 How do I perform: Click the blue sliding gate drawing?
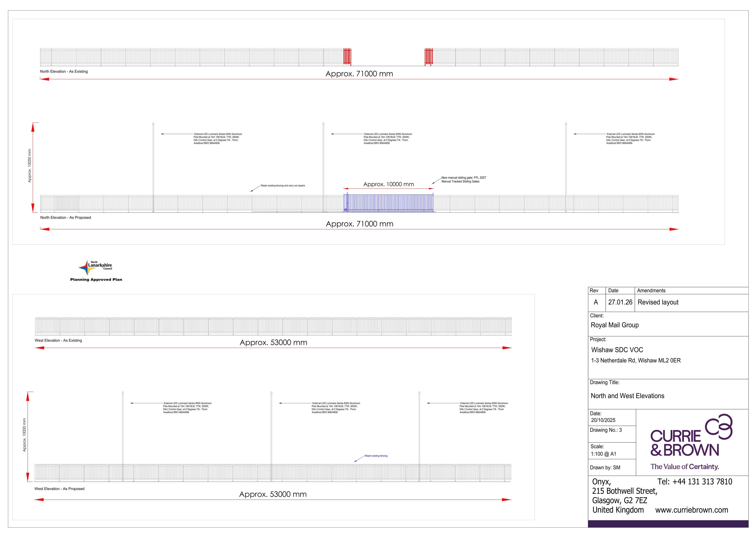[389, 202]
